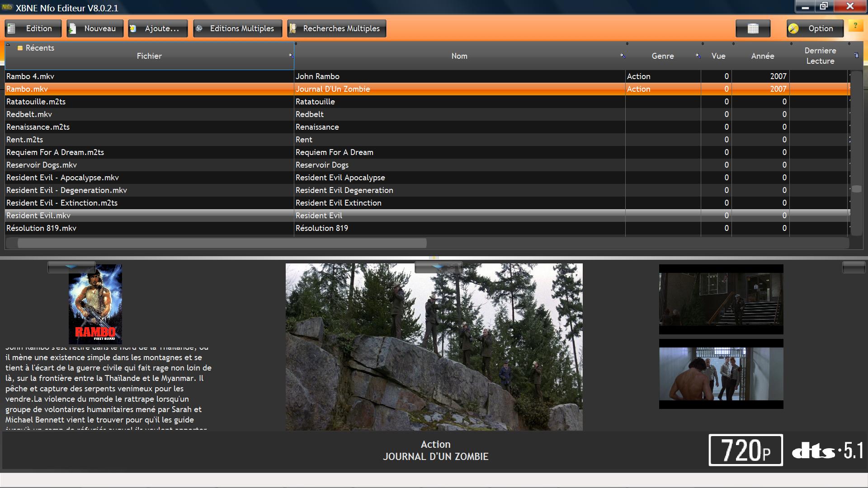
Task: Sort by the Derniere Lecture column header
Action: (x=820, y=56)
